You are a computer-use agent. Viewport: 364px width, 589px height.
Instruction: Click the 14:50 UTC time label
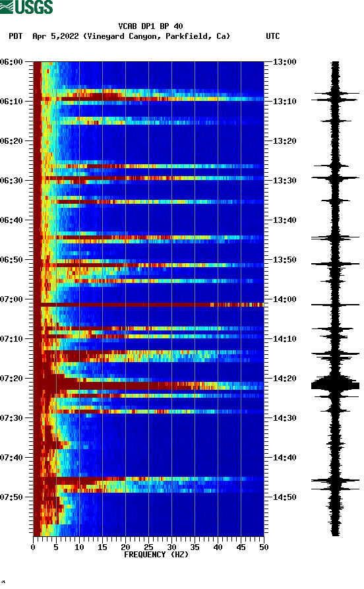click(284, 497)
